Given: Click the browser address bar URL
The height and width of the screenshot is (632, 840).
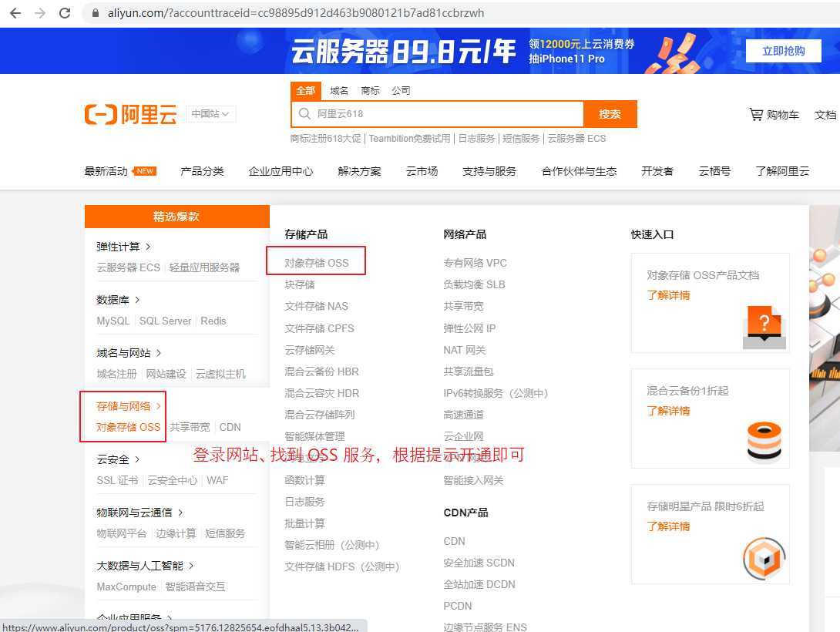Looking at the screenshot, I should pos(296,13).
